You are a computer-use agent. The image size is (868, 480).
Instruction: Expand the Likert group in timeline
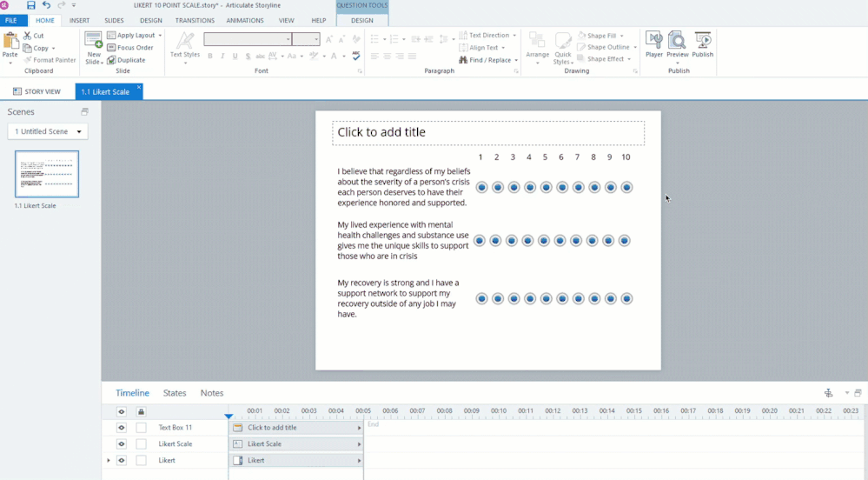point(109,460)
